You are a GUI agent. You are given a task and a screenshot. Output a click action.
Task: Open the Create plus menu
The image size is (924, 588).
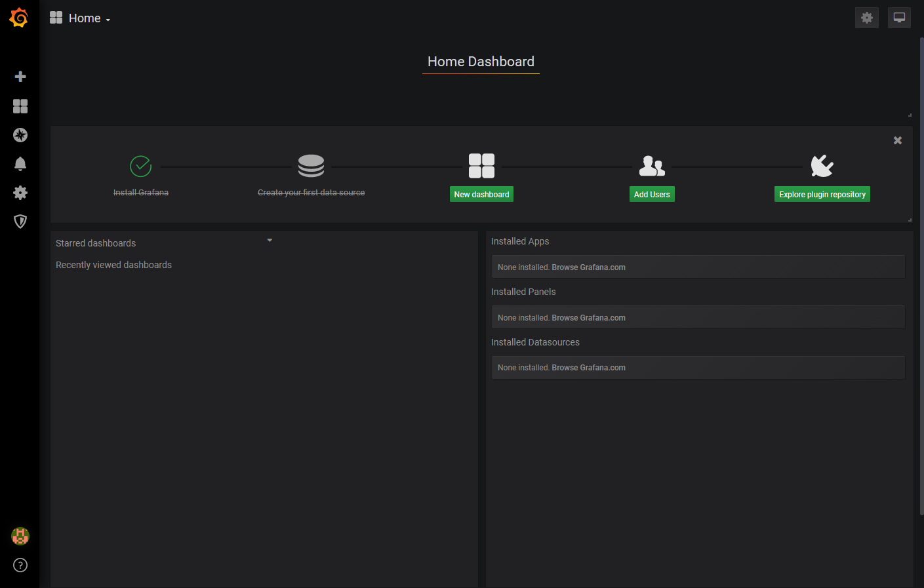pyautogui.click(x=20, y=77)
